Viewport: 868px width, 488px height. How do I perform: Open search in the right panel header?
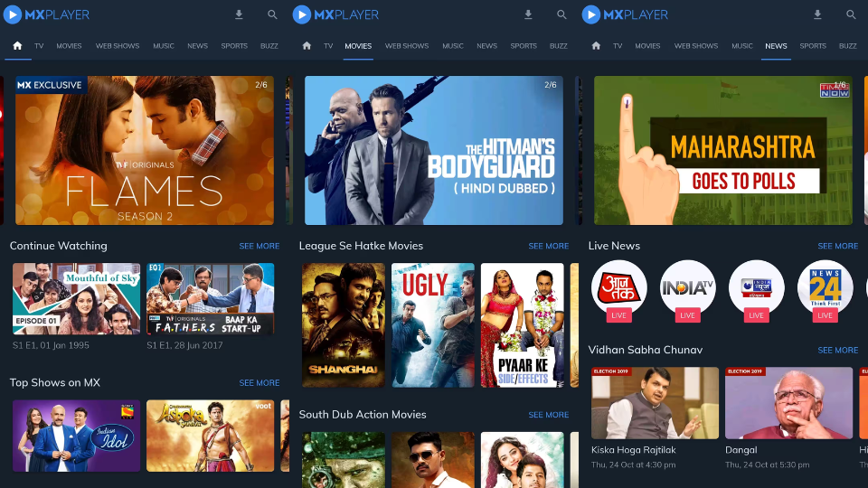[x=852, y=15]
